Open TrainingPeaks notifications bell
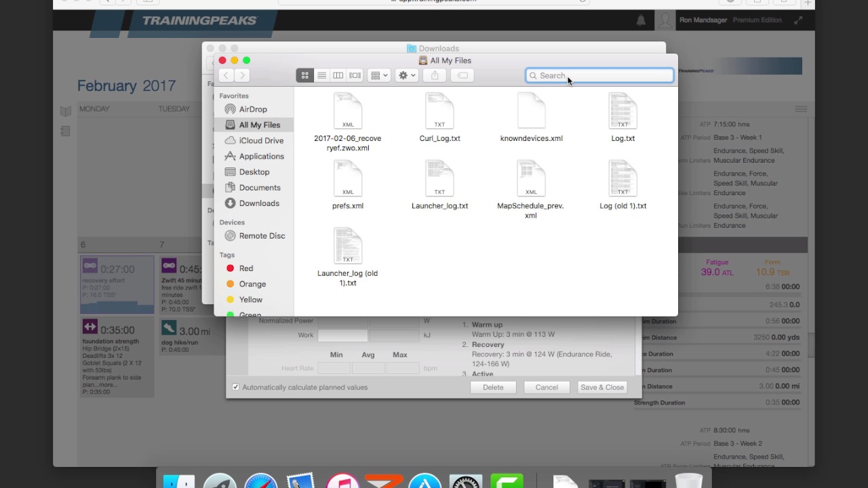Image resolution: width=868 pixels, height=488 pixels. (641, 20)
